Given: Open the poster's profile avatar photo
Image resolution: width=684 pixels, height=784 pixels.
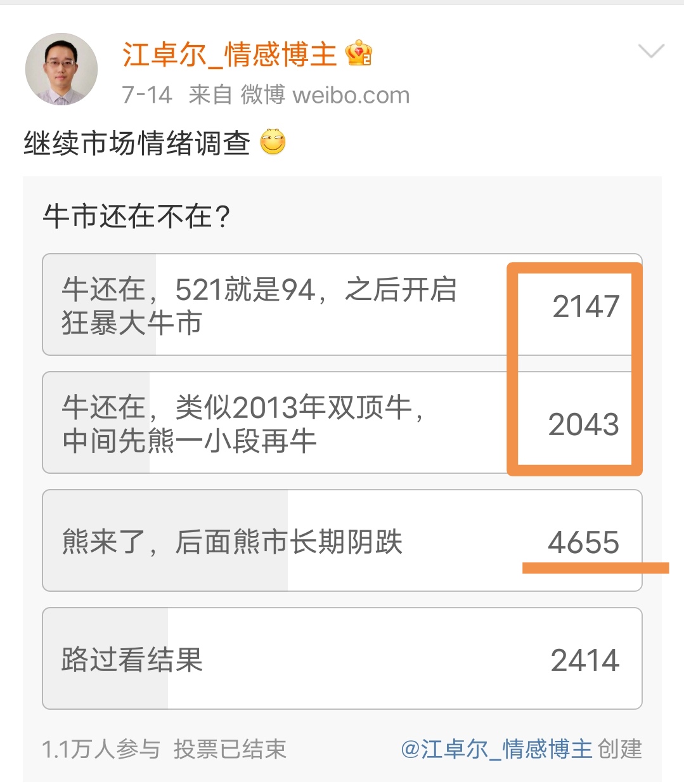Looking at the screenshot, I should (61, 69).
